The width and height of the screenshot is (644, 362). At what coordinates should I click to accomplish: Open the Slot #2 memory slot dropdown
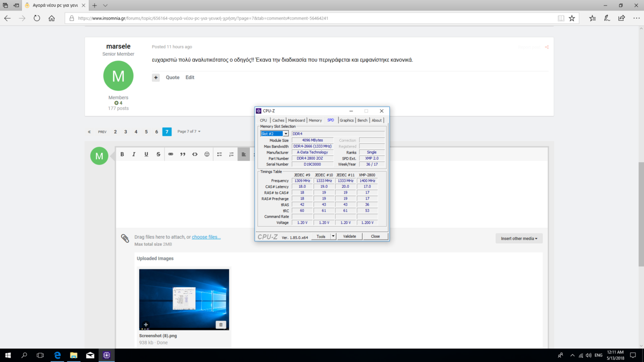click(x=286, y=134)
